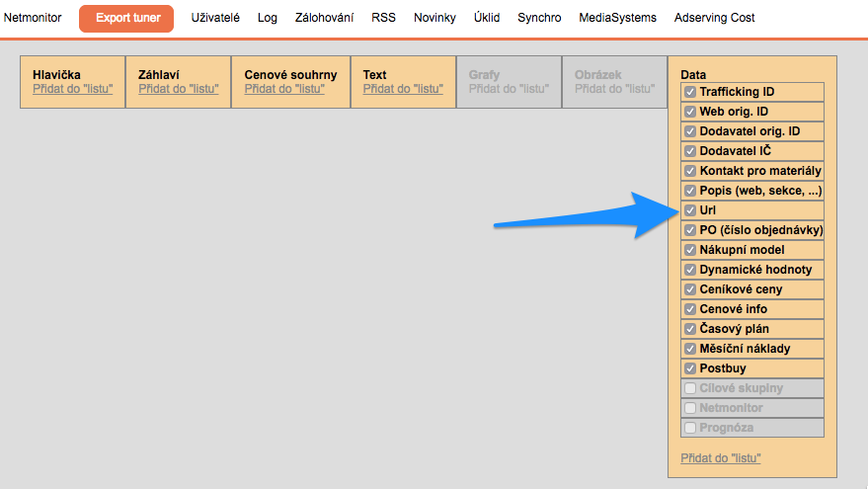Screen dimensions: 868x489
Task: Uncheck the Trafficking ID checkbox
Action: pyautogui.click(x=690, y=92)
